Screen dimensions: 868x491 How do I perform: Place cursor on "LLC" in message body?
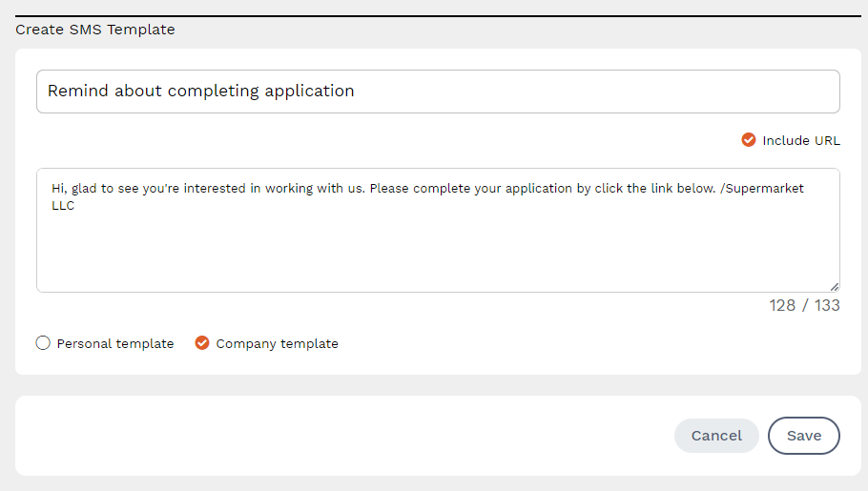63,205
